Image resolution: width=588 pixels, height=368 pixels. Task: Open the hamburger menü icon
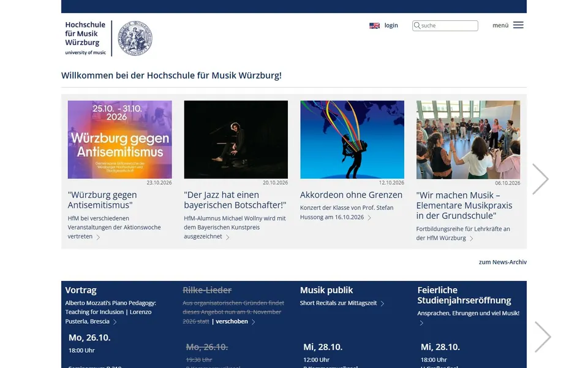pyautogui.click(x=518, y=25)
